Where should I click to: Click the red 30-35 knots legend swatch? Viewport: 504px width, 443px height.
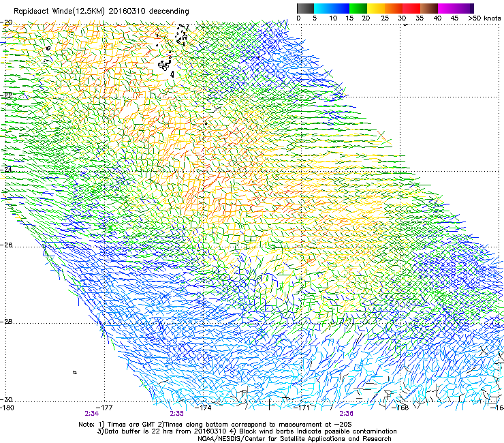point(411,8)
